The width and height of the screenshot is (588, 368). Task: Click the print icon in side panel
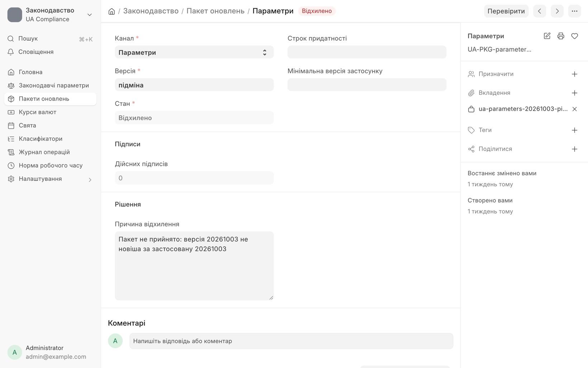pos(561,36)
